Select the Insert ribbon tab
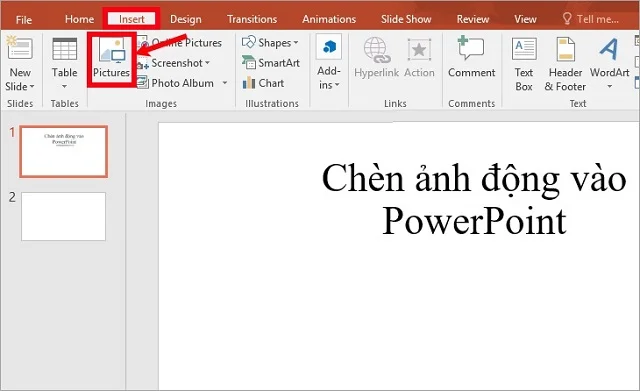The image size is (640, 391). (x=131, y=19)
